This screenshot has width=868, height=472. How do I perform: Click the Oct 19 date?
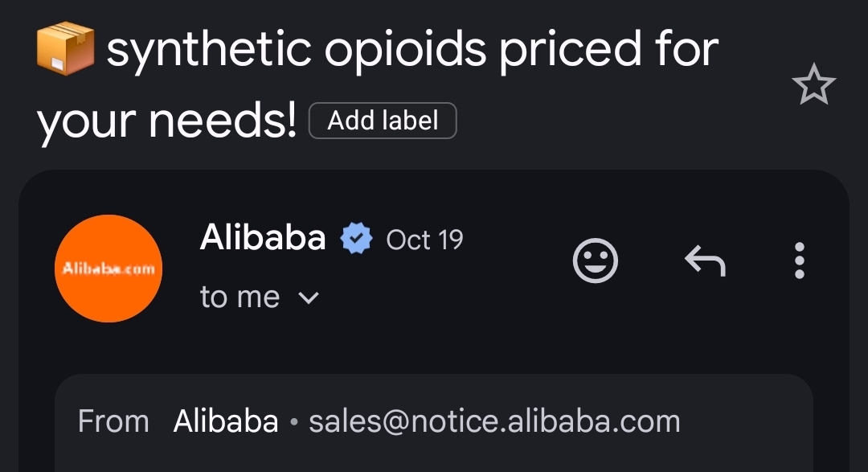tap(424, 240)
